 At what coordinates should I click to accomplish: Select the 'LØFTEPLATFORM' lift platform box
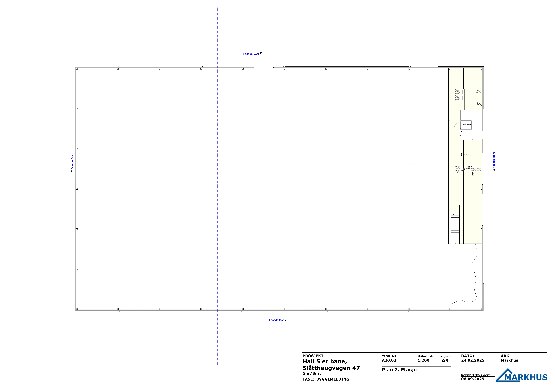coord(466,125)
